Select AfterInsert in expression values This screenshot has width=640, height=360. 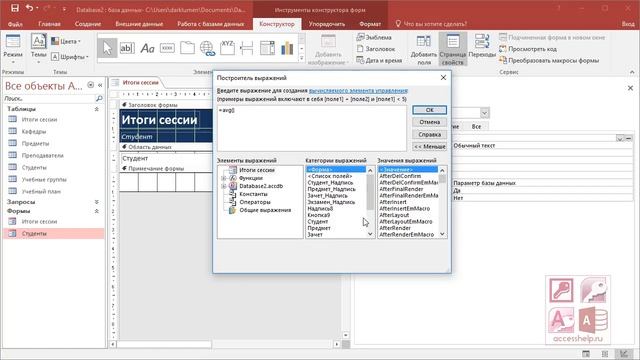(x=393, y=202)
